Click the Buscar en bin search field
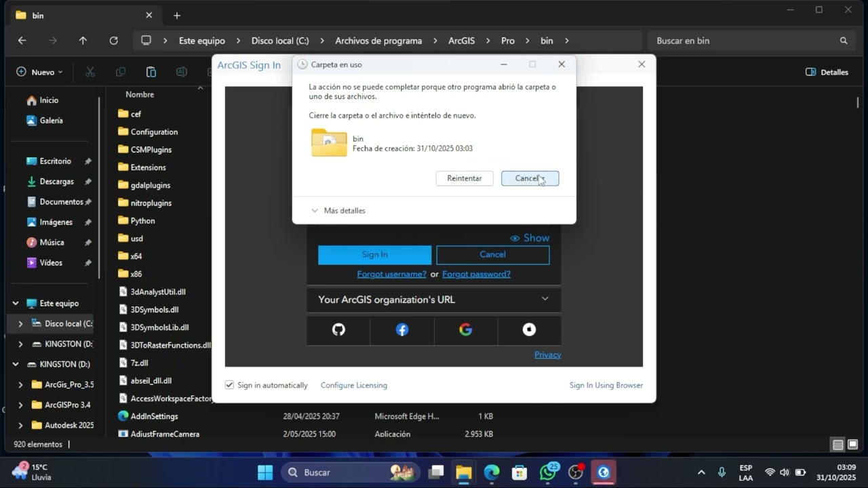Screen dimensions: 868x488 (751, 41)
